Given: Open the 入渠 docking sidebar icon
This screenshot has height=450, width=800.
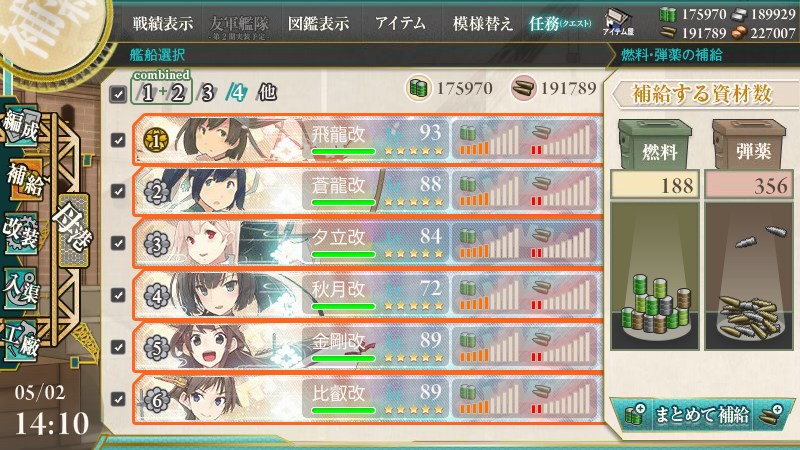Looking at the screenshot, I should [20, 289].
